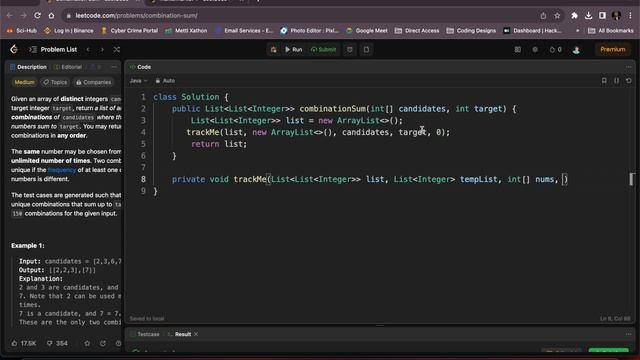Open the Direct Access bookmark folder
The width and height of the screenshot is (640, 360).
417,31
